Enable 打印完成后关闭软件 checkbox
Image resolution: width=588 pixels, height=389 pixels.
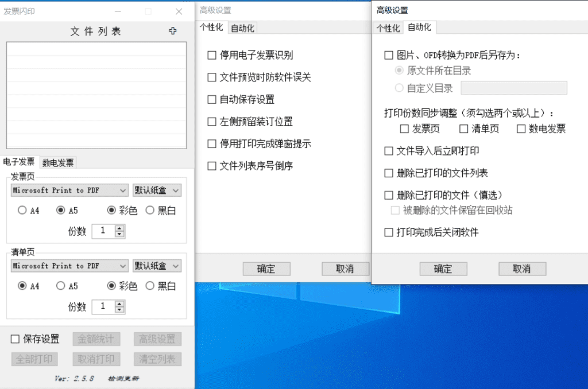coord(389,232)
